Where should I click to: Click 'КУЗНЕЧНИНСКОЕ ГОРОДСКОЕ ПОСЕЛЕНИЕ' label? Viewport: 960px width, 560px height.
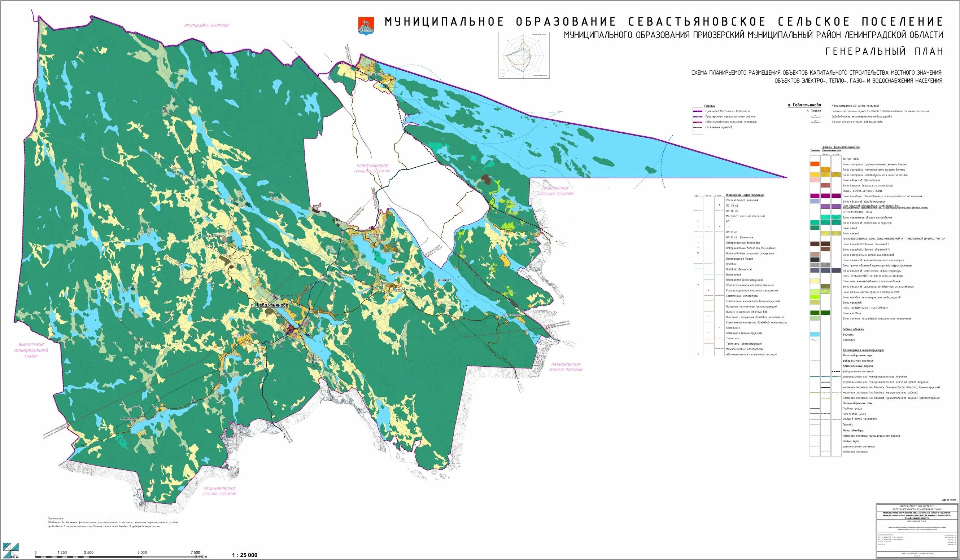tap(372, 169)
